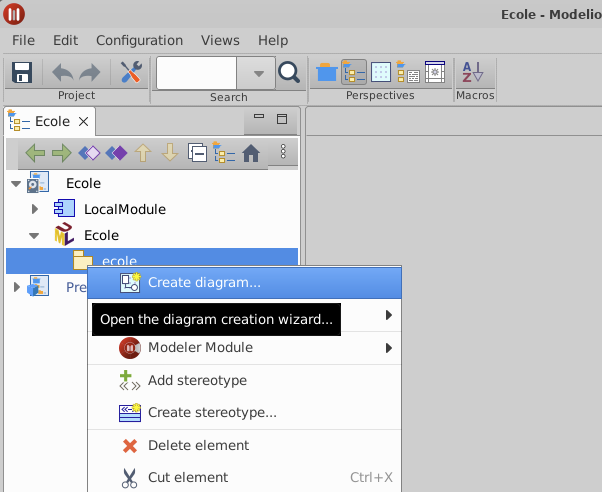The height and width of the screenshot is (492, 602).
Task: Select the top-level Ecole project item
Action: pyautogui.click(x=83, y=183)
